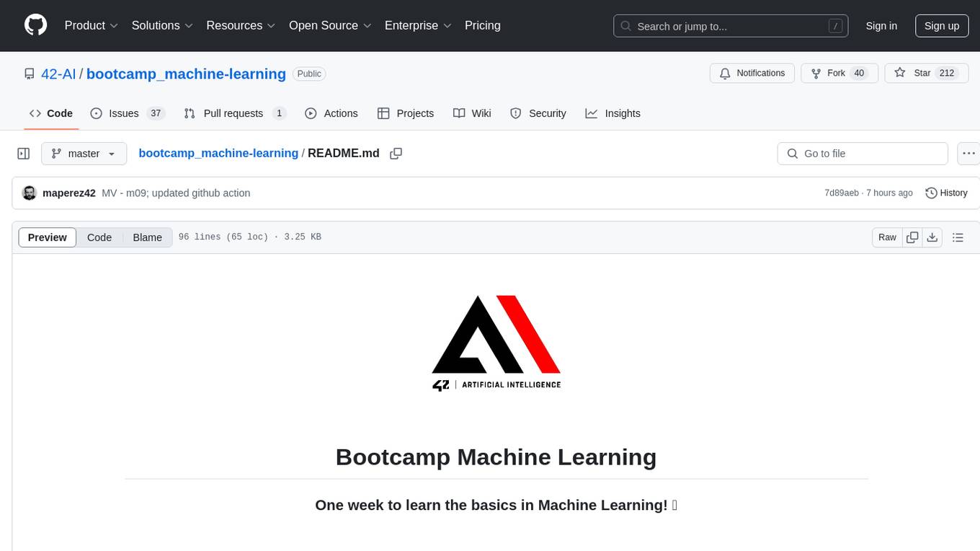
Task: Open the commit message updated github action
Action: [176, 193]
